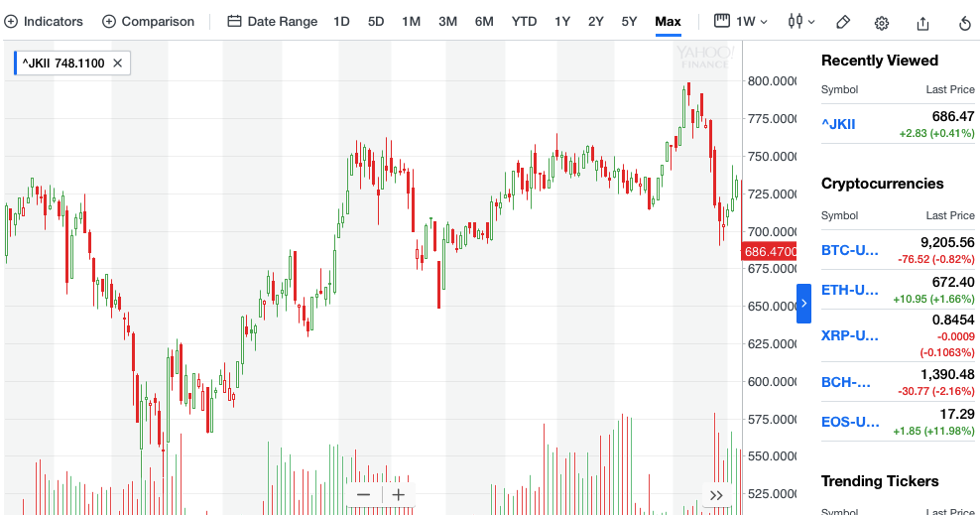Open the BTC-U... cryptocurrency link
This screenshot has width=980, height=515.
[x=850, y=250]
